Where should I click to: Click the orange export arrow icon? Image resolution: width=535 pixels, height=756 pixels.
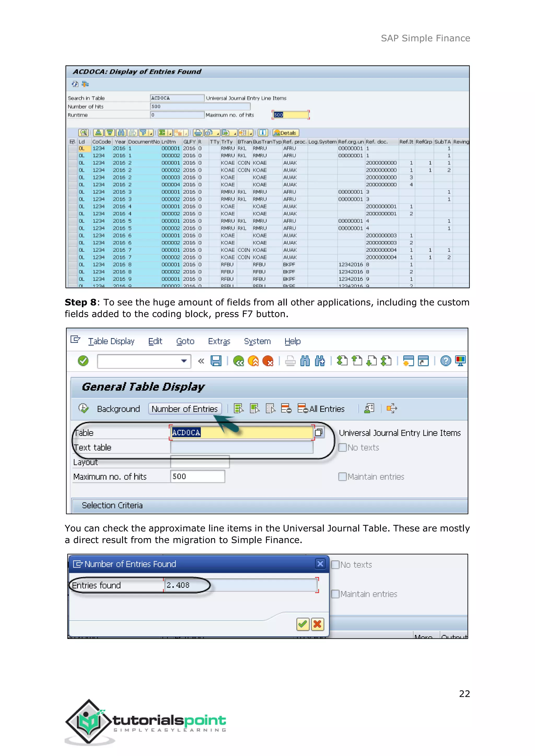coord(392,409)
